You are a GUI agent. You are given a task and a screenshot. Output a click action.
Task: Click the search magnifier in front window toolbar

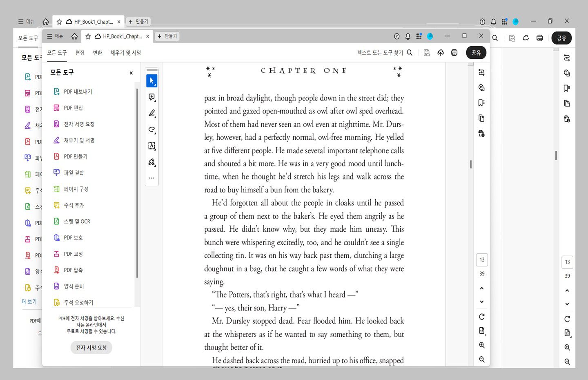pyautogui.click(x=410, y=53)
